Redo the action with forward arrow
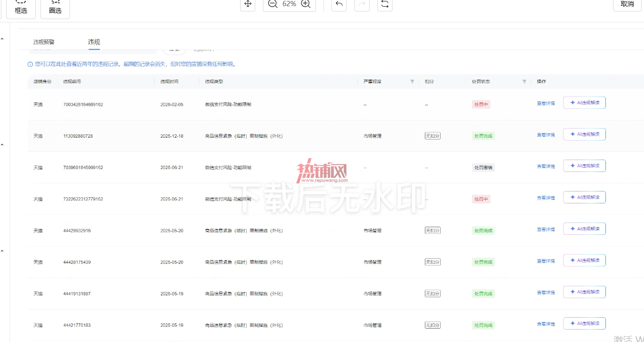644x342 pixels. [x=362, y=4]
